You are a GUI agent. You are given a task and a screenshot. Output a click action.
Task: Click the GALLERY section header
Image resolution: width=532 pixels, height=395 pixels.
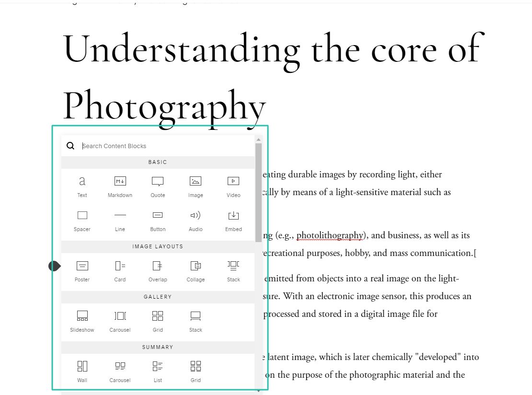(158, 297)
